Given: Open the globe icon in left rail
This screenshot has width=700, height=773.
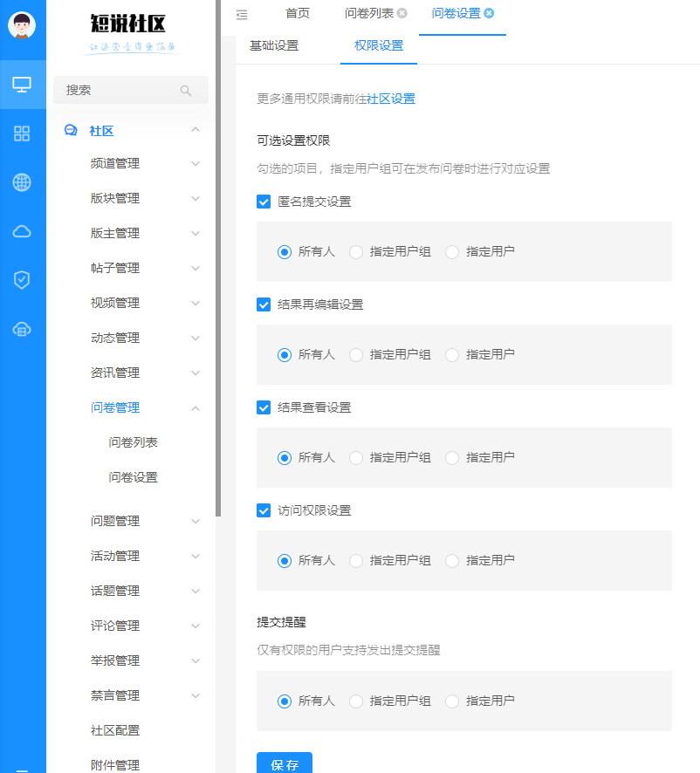Looking at the screenshot, I should pyautogui.click(x=22, y=182).
